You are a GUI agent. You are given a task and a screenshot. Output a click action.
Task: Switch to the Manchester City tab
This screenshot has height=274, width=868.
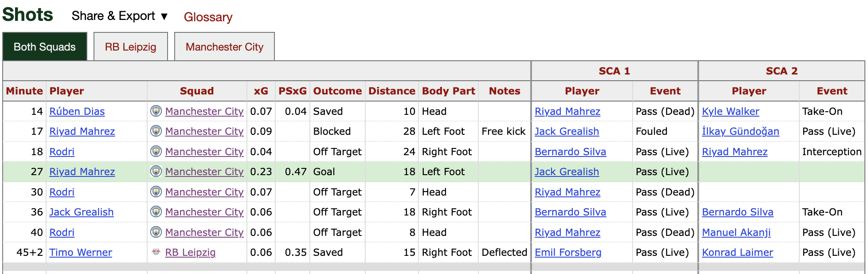tap(224, 47)
